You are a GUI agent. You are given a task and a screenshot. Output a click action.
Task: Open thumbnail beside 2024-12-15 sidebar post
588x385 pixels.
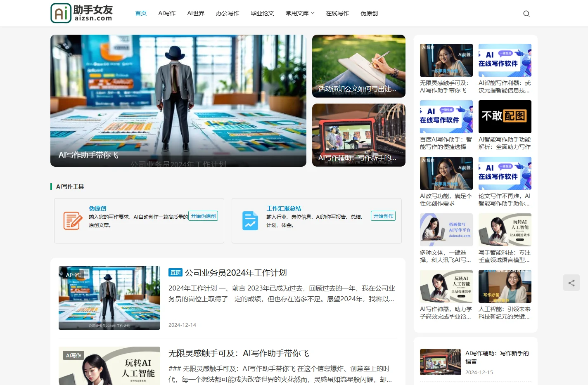pos(441,362)
